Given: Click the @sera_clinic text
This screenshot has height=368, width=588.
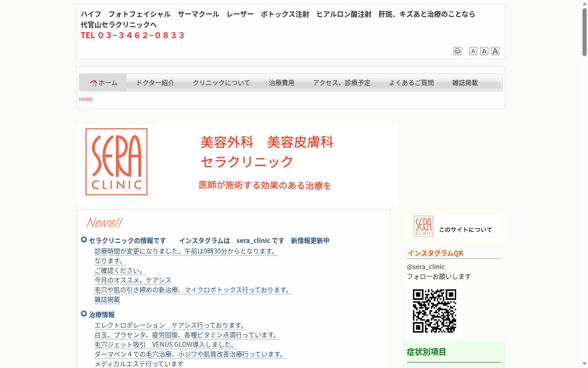Looking at the screenshot, I should click(426, 267).
